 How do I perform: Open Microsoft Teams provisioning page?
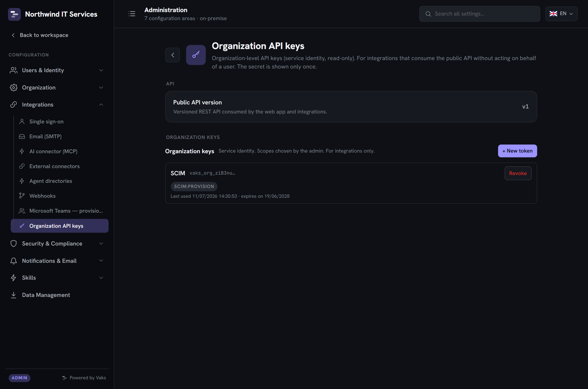[x=59, y=211]
